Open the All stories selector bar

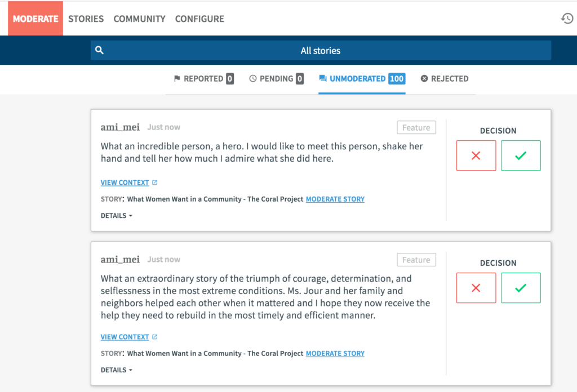coord(321,51)
